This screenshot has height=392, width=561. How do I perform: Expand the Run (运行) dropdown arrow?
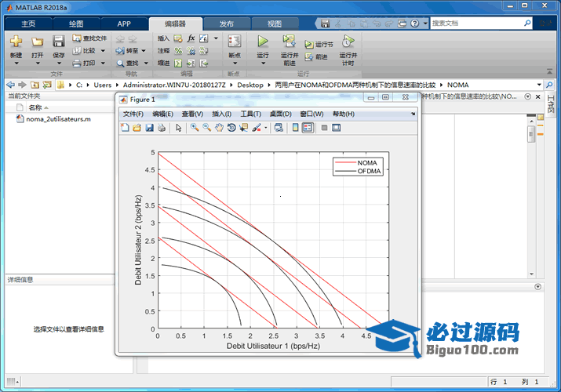(263, 64)
